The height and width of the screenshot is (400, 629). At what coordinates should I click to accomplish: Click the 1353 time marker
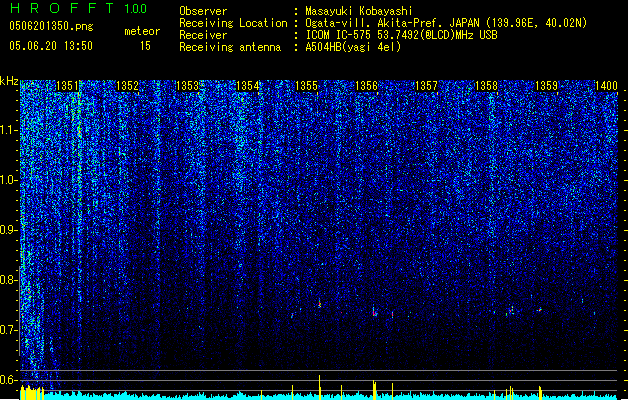[187, 86]
